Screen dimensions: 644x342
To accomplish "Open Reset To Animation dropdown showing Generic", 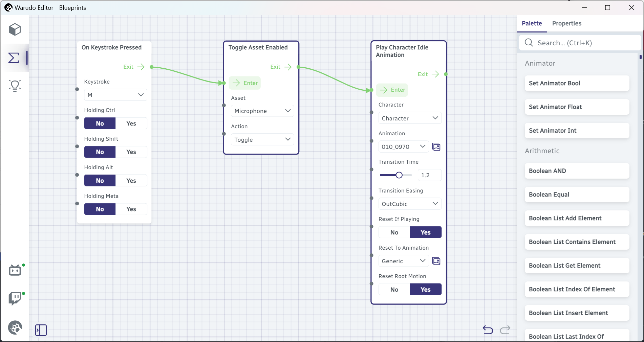I will 404,261.
